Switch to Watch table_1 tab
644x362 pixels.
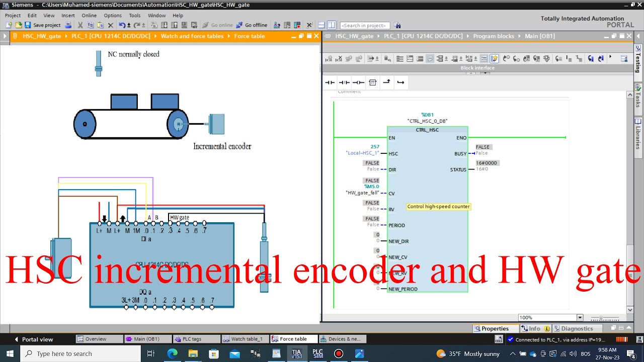pos(245,339)
